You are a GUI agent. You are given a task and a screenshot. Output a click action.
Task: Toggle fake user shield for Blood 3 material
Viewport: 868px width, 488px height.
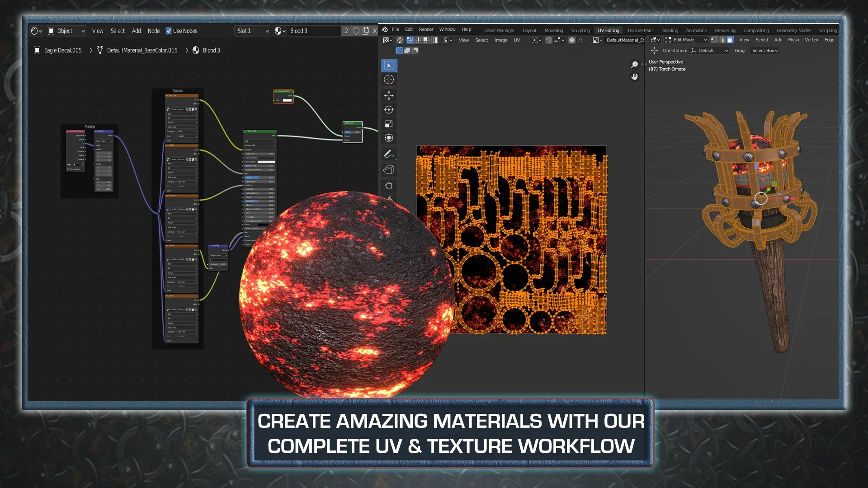click(357, 31)
